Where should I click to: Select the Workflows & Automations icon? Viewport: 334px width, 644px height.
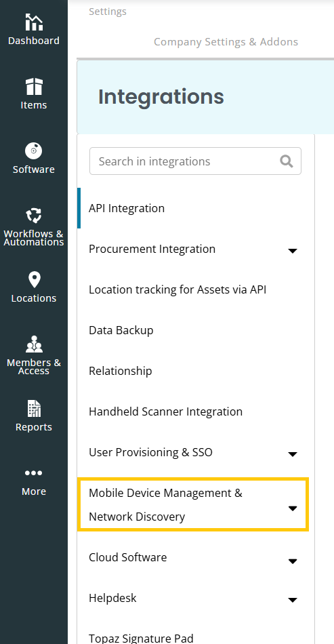(34, 215)
